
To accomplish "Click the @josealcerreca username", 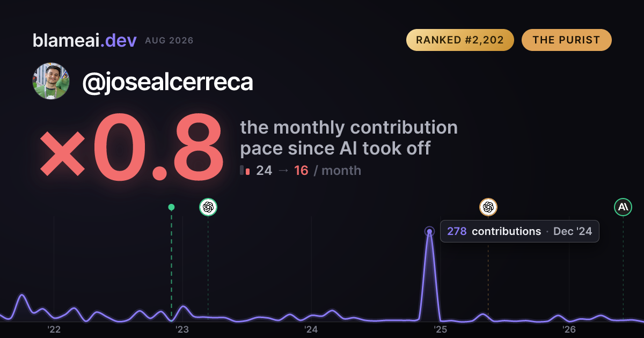I will [x=167, y=82].
